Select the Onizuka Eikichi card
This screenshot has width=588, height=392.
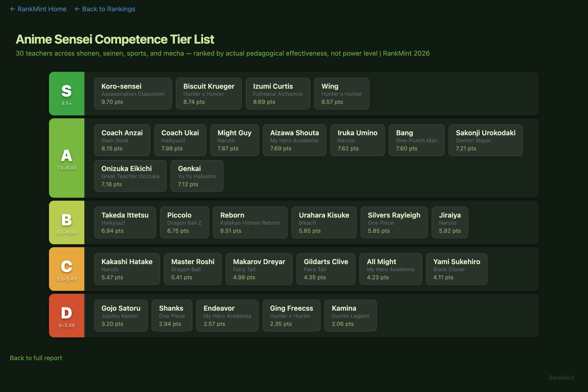click(130, 176)
